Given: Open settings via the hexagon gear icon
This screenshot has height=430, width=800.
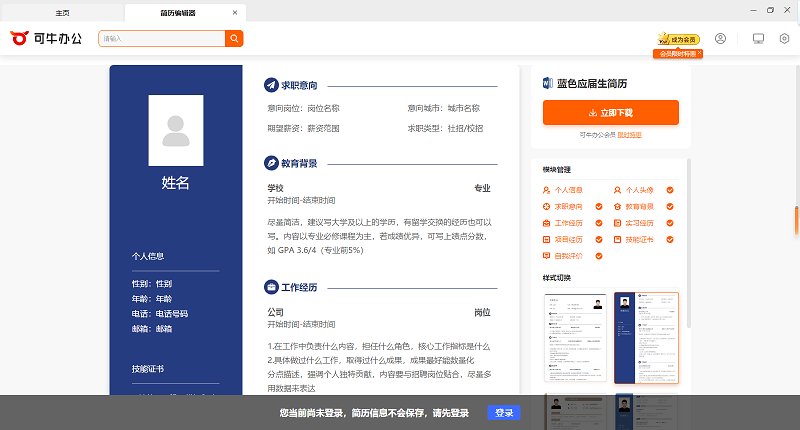Looking at the screenshot, I should (x=785, y=39).
